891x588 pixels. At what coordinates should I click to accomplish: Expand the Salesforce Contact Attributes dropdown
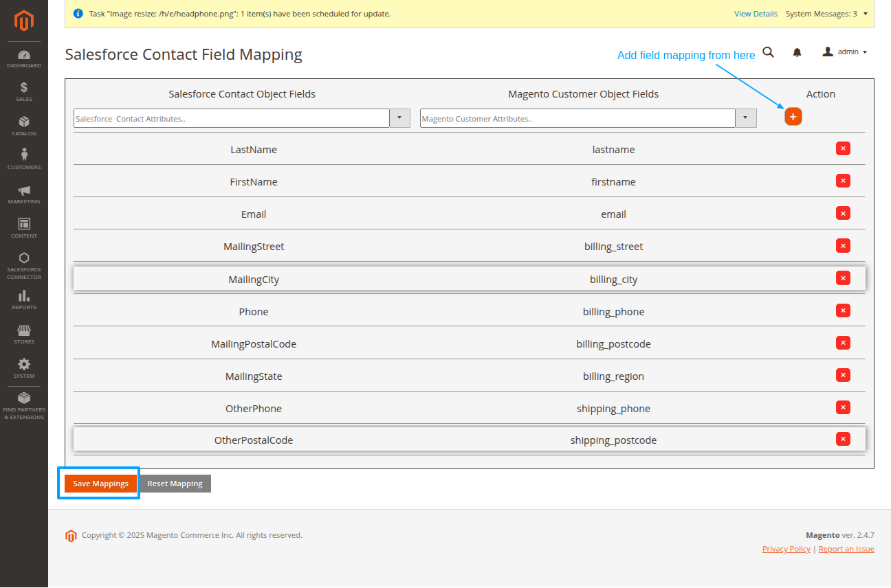tap(399, 117)
